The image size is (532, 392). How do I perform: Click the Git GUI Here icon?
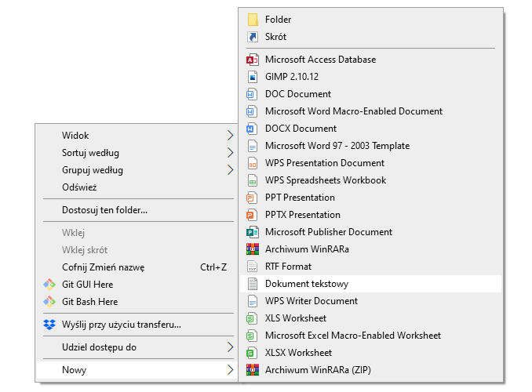click(49, 285)
